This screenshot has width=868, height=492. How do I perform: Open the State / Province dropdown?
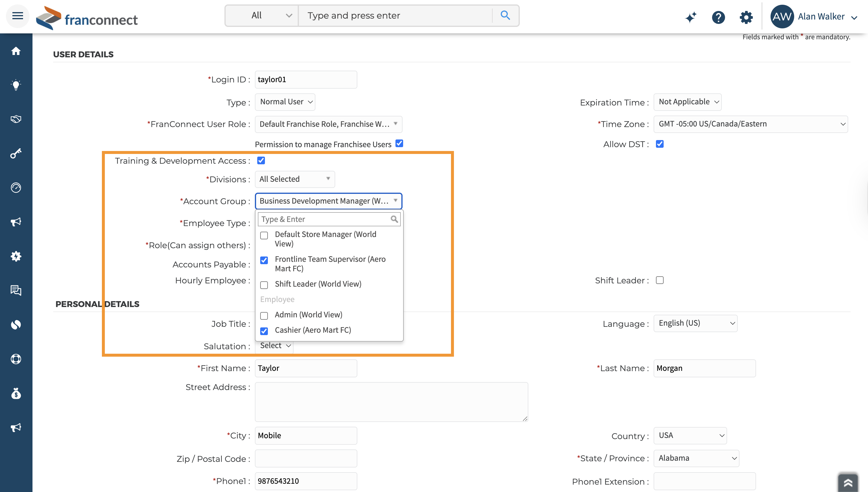point(696,458)
